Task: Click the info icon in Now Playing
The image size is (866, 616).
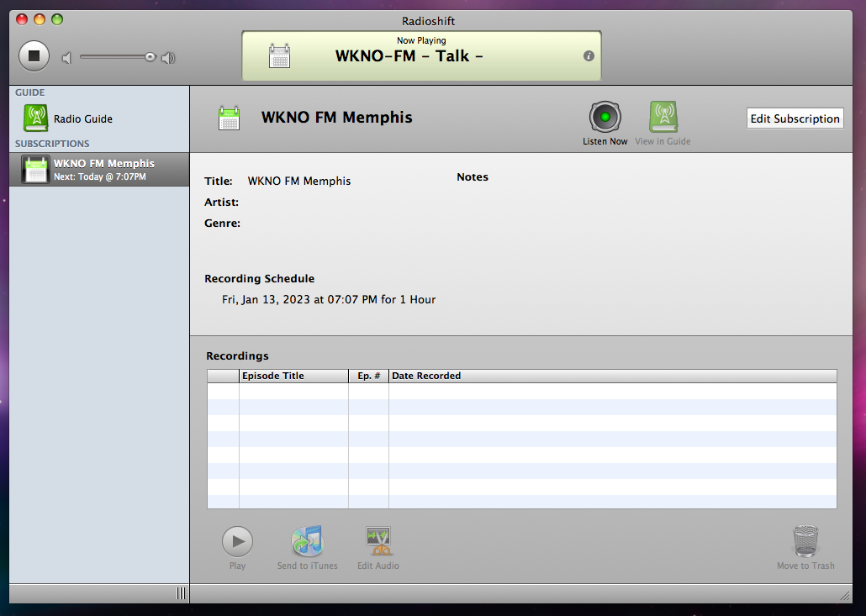Action: tap(589, 55)
